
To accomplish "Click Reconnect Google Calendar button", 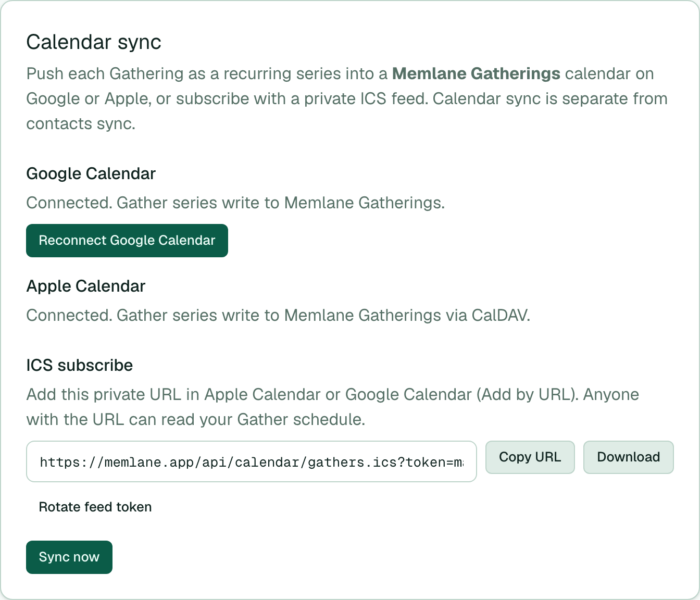I will pos(127,241).
